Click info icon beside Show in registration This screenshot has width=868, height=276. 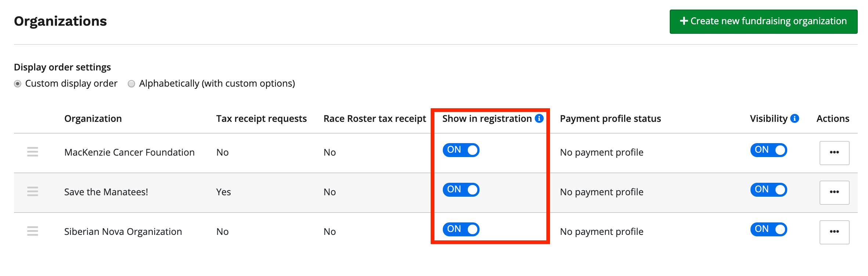539,118
